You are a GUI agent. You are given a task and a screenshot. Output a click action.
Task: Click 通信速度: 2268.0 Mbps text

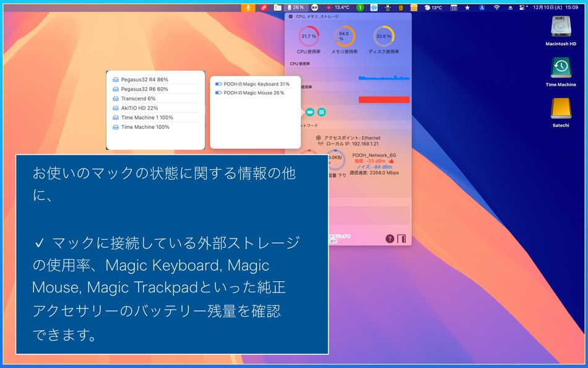point(374,173)
